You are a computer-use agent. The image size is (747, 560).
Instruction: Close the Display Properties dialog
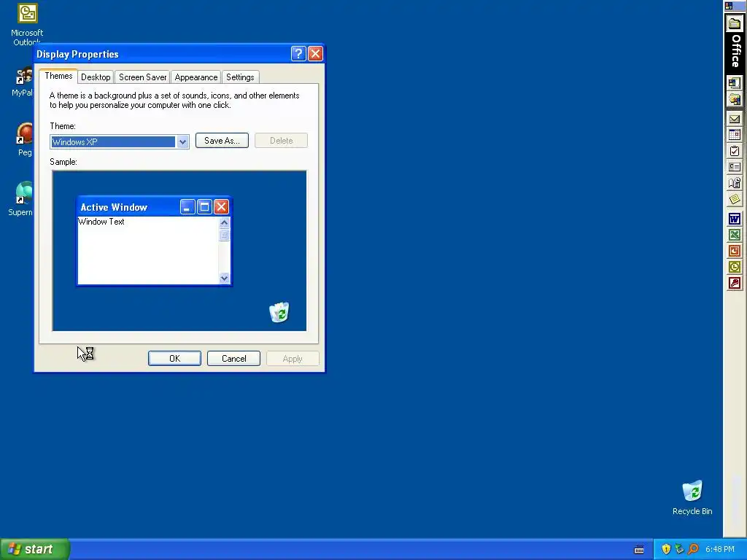[315, 53]
